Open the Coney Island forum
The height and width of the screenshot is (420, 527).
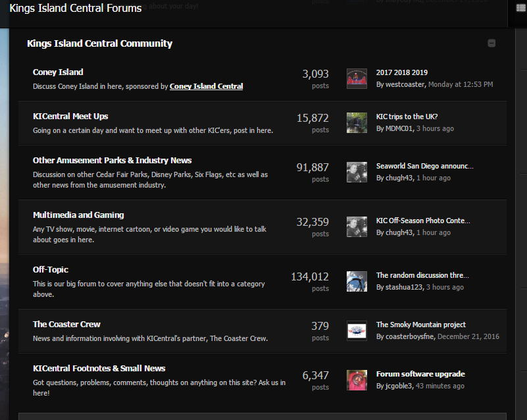tap(58, 72)
